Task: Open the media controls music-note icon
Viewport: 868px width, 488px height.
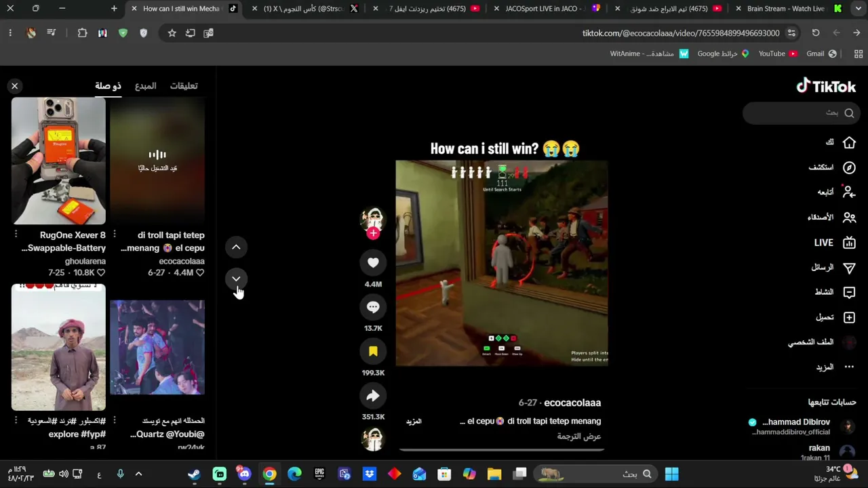Action: 52,33
